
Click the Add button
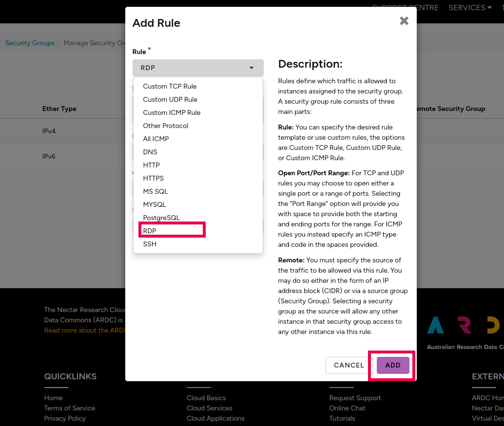click(x=393, y=365)
